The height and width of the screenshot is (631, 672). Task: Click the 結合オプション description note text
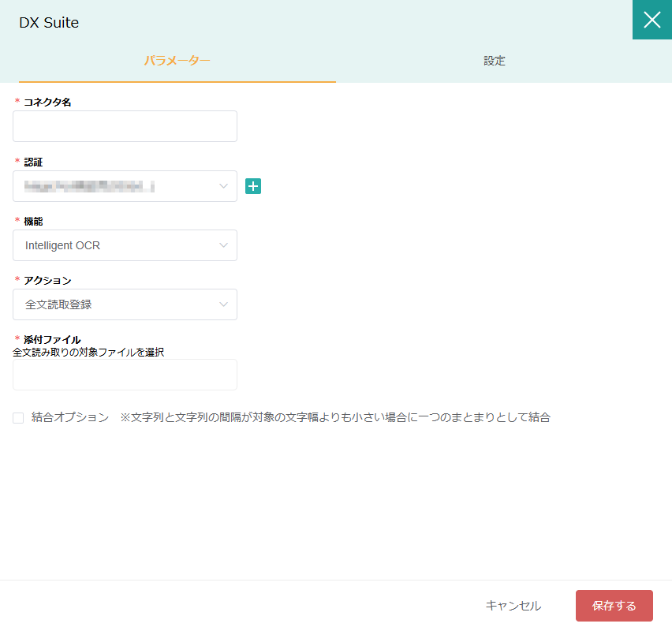[335, 417]
